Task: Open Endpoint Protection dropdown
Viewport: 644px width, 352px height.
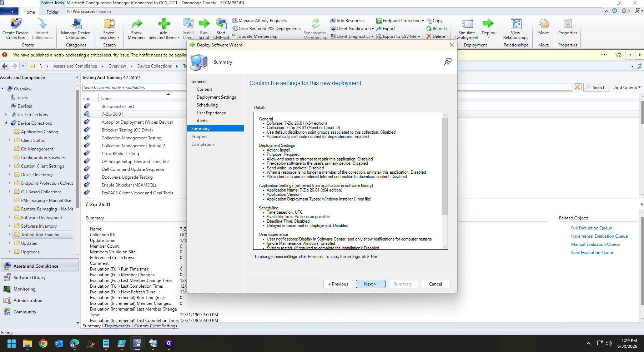Action: coord(400,21)
